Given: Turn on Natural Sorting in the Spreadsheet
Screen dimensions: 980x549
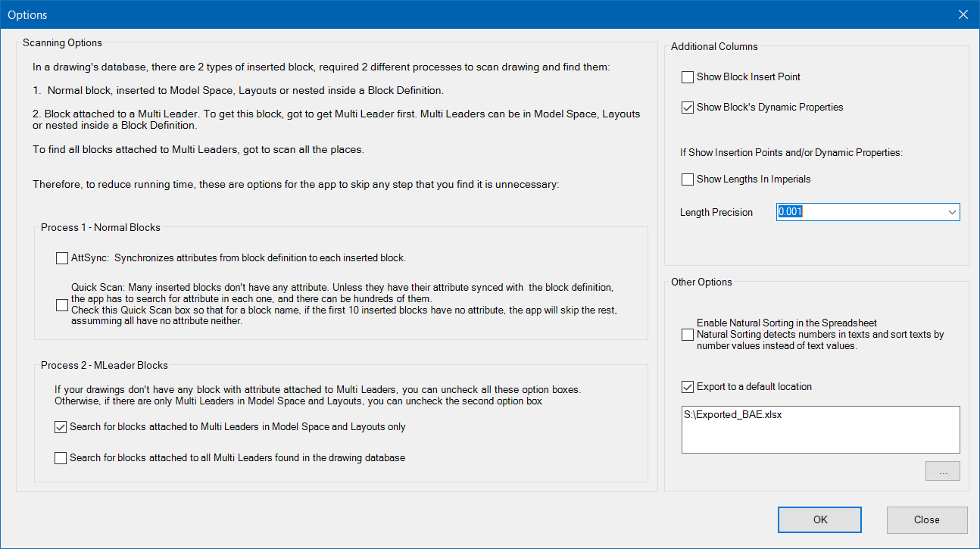Looking at the screenshot, I should (688, 335).
